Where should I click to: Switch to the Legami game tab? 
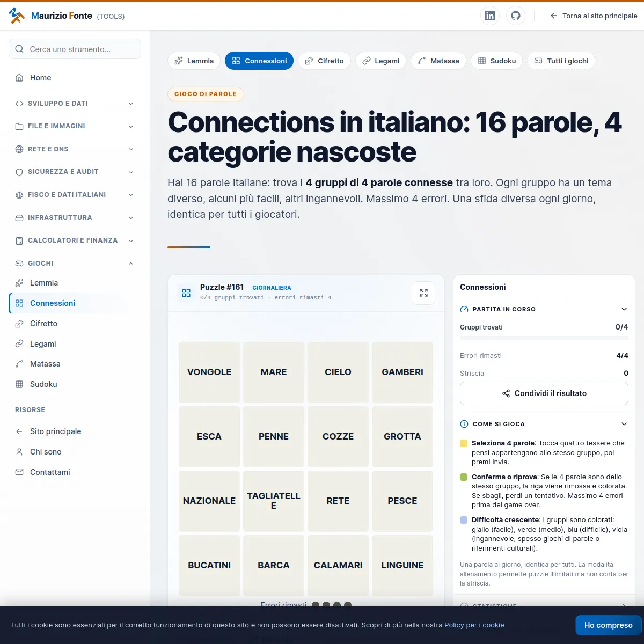(x=380, y=61)
